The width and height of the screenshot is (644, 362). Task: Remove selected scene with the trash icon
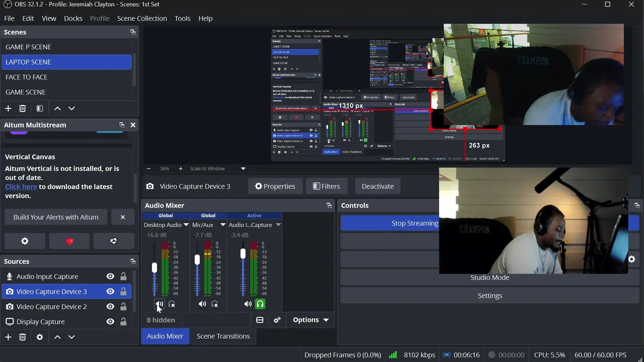(23, 108)
